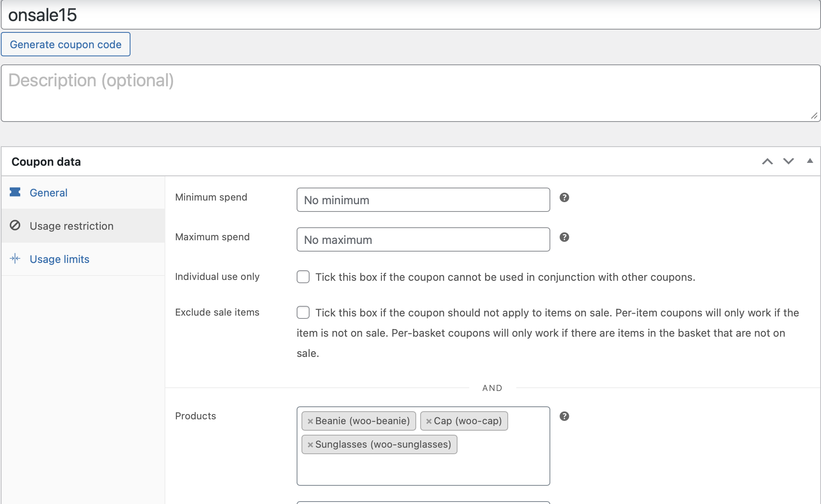
Task: Open the Usage limits tab
Action: pos(59,259)
